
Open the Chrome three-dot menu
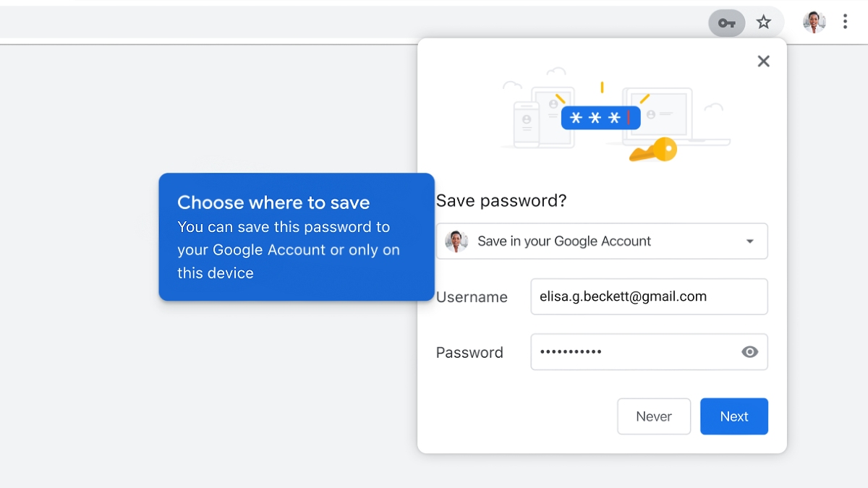[x=845, y=22]
